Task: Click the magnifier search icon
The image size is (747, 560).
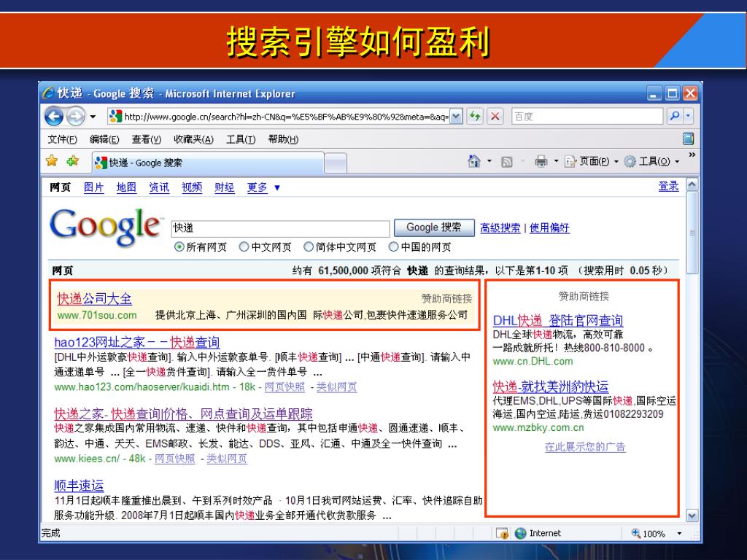Action: (675, 116)
